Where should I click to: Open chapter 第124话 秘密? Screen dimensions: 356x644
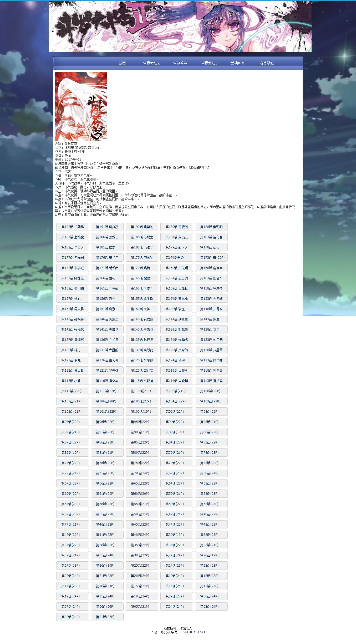(177, 360)
